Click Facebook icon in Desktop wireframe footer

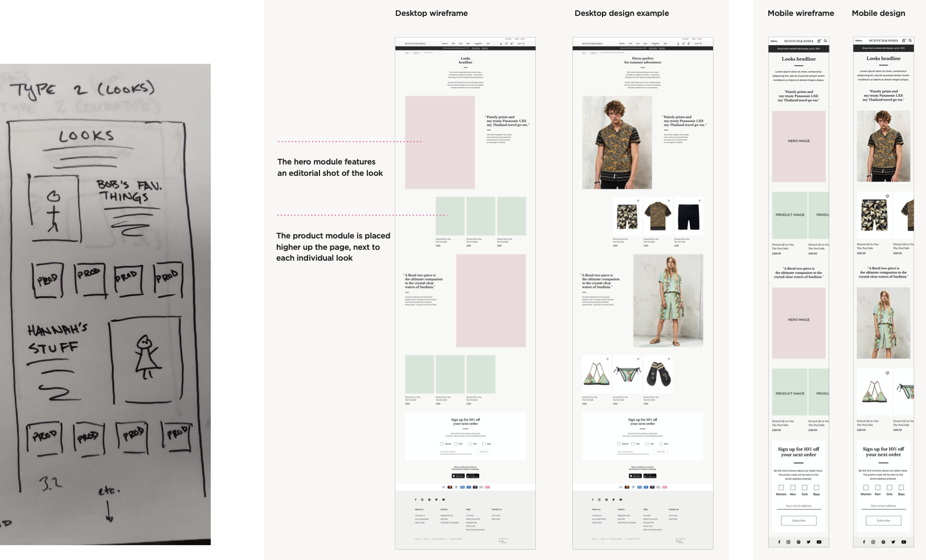pos(416,500)
